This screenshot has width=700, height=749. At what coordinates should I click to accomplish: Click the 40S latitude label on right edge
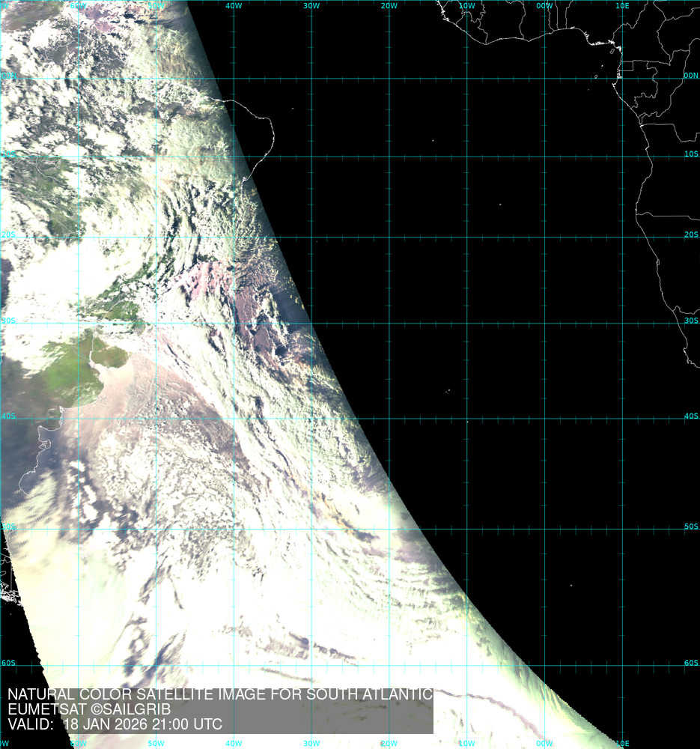point(690,416)
